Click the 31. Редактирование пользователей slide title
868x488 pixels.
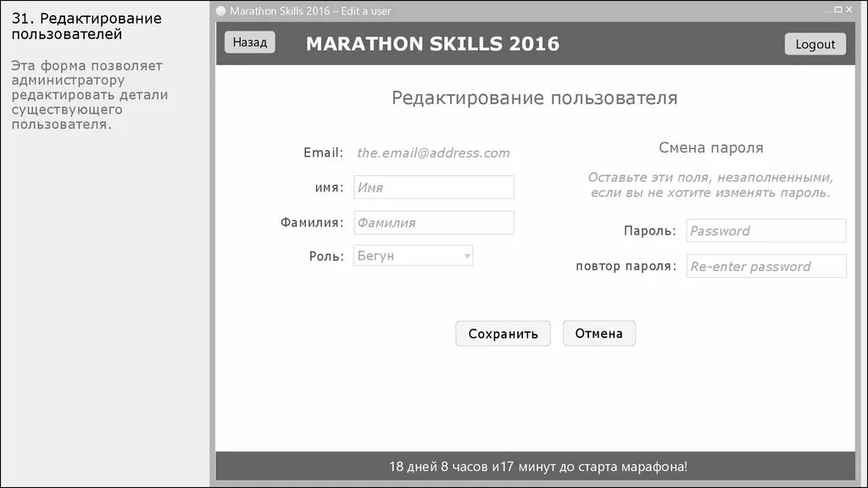(86, 26)
